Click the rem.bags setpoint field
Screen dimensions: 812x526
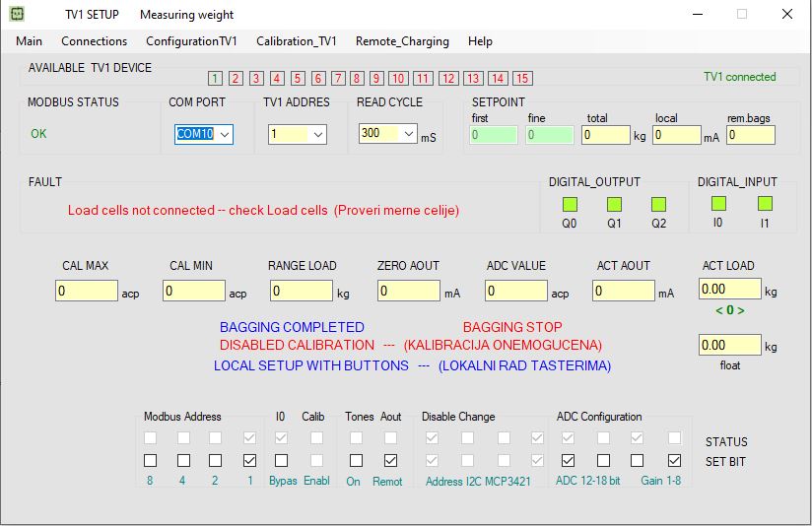click(751, 135)
